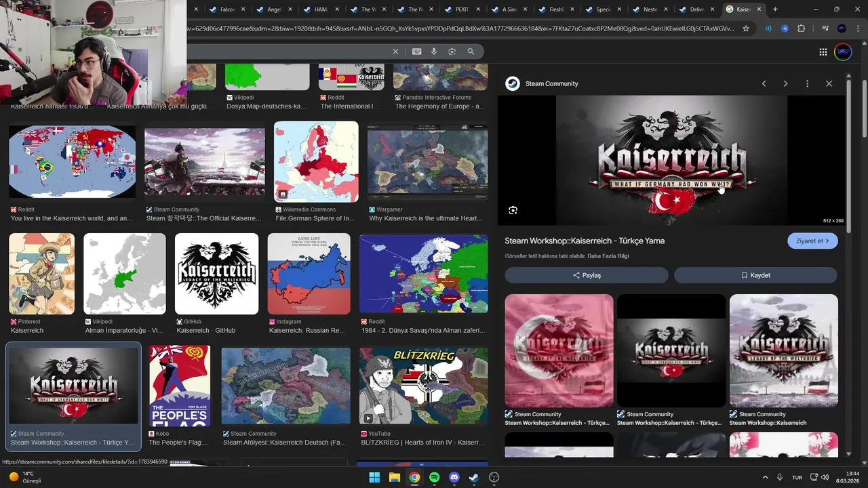
Task: Open the volume control in system tray
Action: (x=824, y=477)
